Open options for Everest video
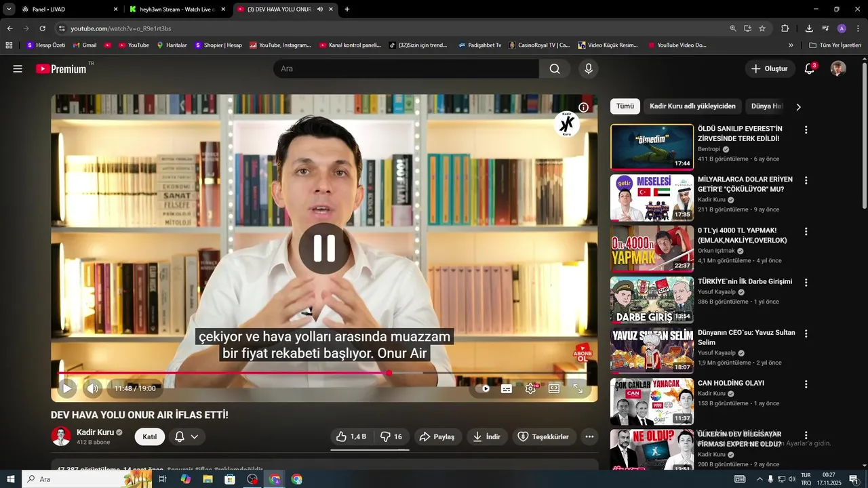The image size is (868, 488). click(806, 130)
